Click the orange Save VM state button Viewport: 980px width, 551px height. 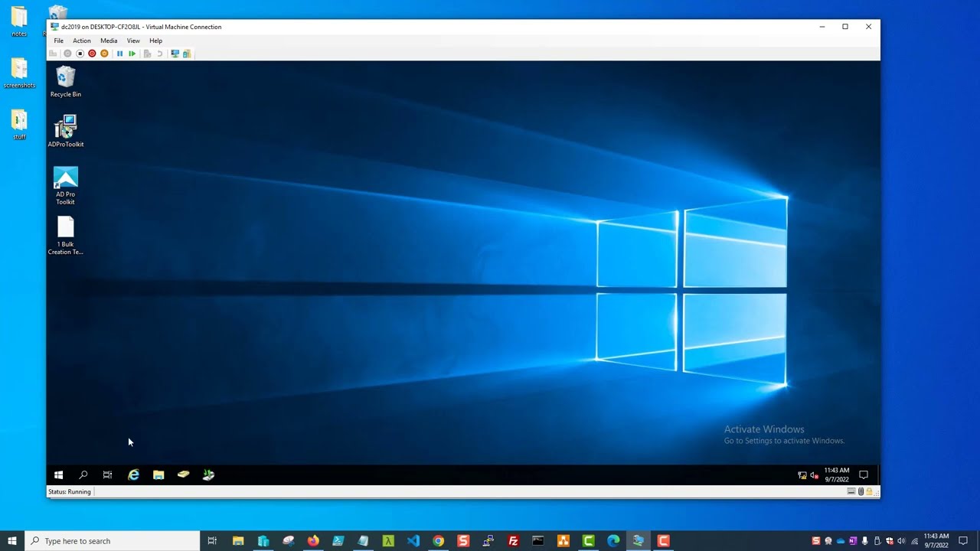(104, 54)
